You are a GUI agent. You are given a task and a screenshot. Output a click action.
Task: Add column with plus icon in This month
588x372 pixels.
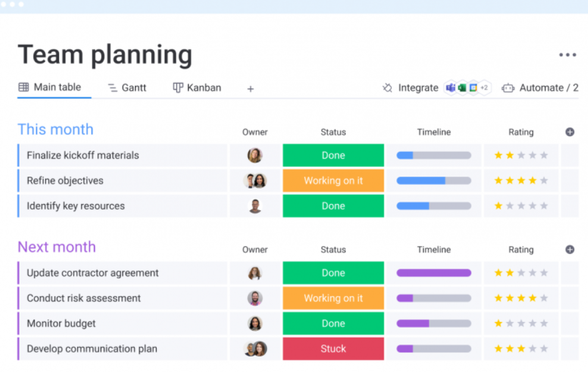tap(569, 132)
